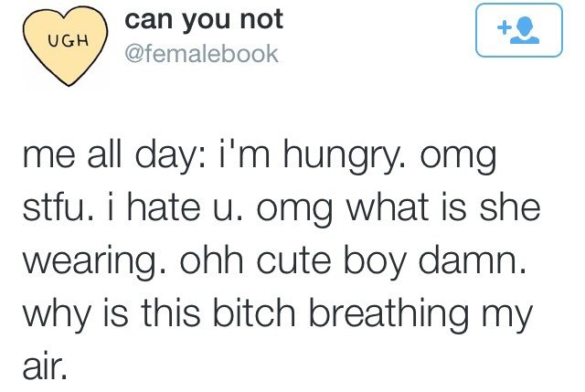Viewport: 585px width, 392px height.
Task: Select the word "why" in the tweet
Action: point(57,314)
